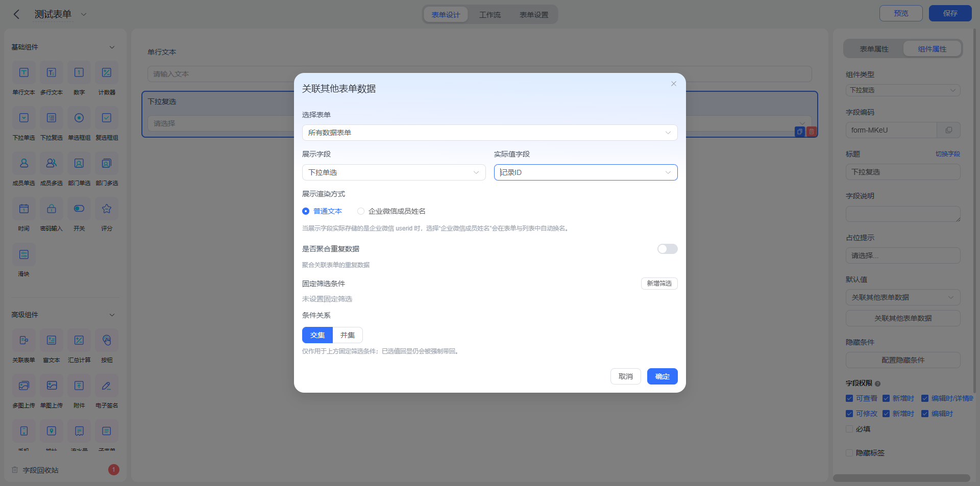Pick the 成员单选 member component icon
This screenshot has width=980, height=486.
tap(24, 163)
